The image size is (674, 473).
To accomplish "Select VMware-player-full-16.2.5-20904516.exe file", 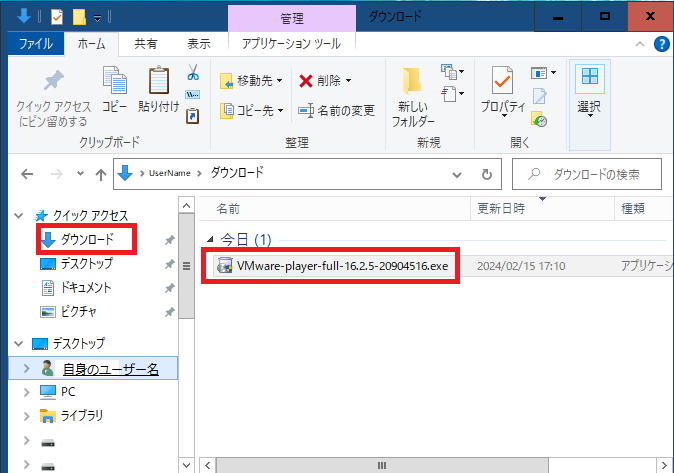I will 332,266.
